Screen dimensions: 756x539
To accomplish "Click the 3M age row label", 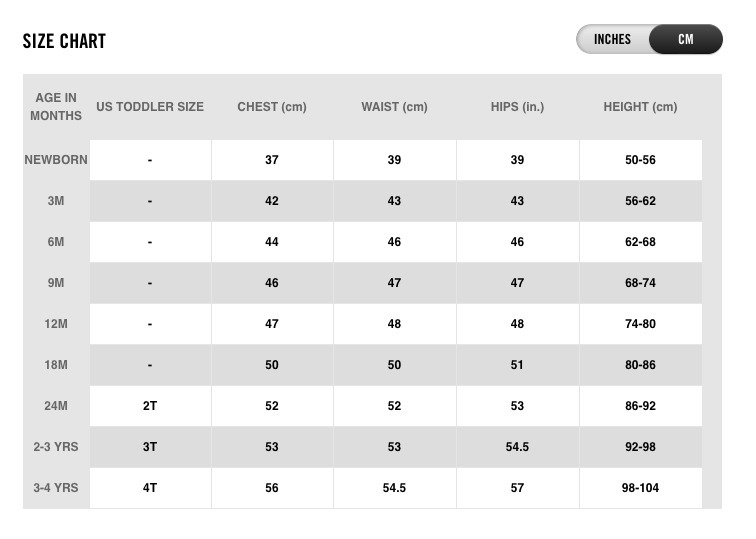I will pos(56,201).
